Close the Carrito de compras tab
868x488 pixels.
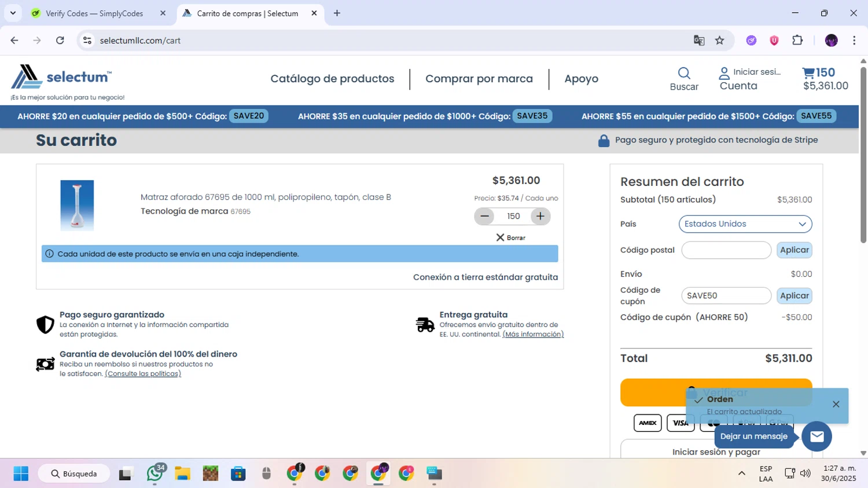(314, 13)
